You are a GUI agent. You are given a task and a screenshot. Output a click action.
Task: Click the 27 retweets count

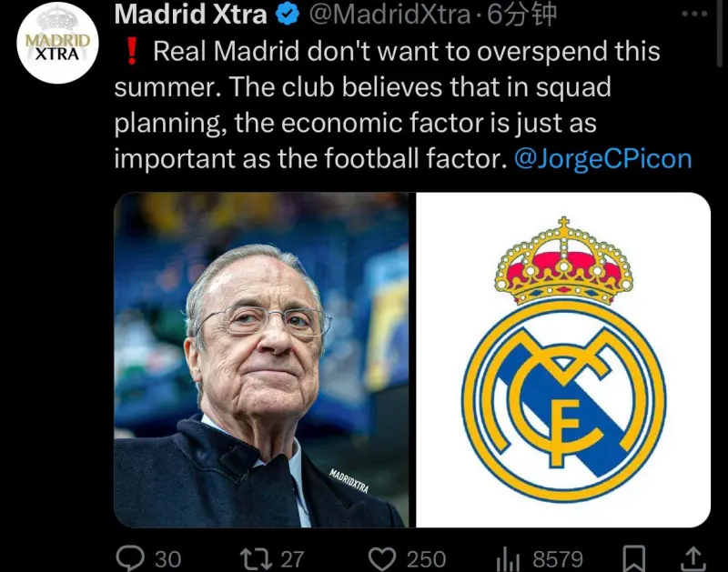click(x=292, y=559)
